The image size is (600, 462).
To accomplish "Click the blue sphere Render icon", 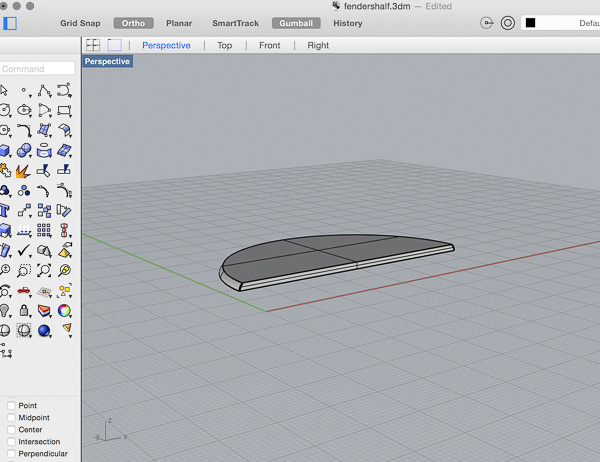I will coord(44,331).
